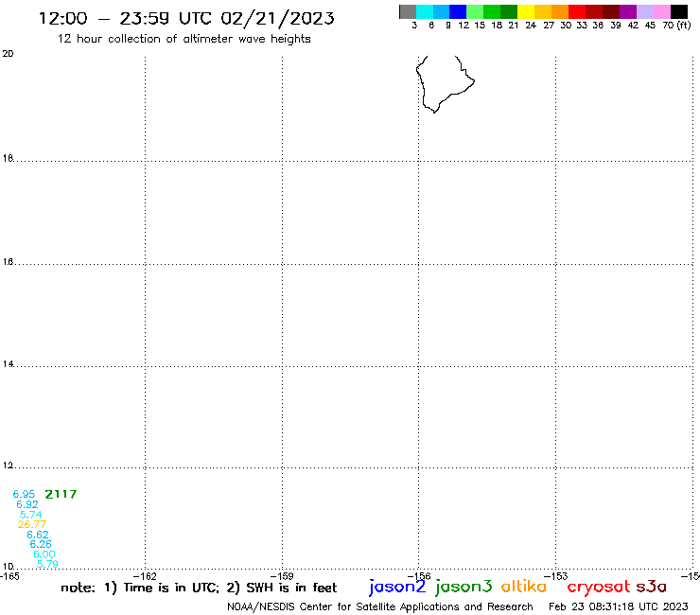
Task: Click the -153 longitude axis label
Action: coord(556,576)
